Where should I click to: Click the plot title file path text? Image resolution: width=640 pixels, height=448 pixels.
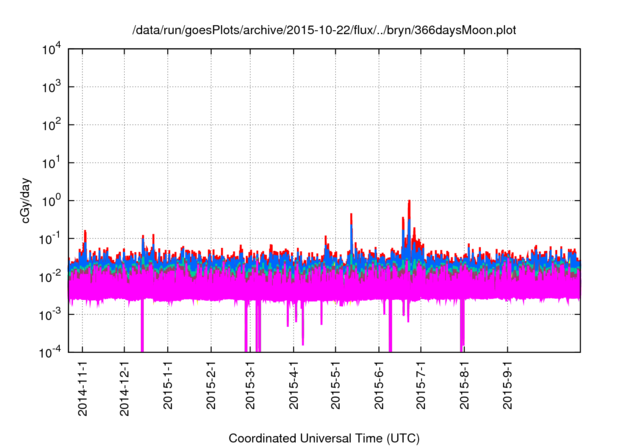(x=319, y=30)
